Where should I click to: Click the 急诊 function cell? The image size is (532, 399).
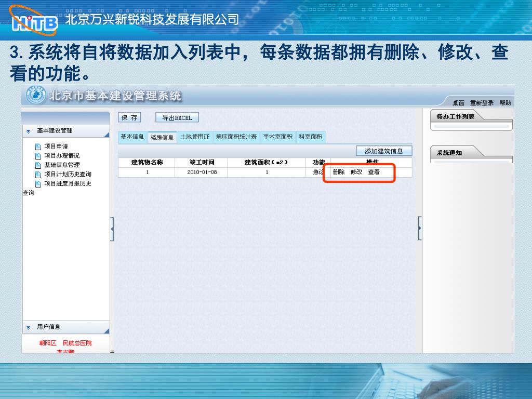(318, 172)
